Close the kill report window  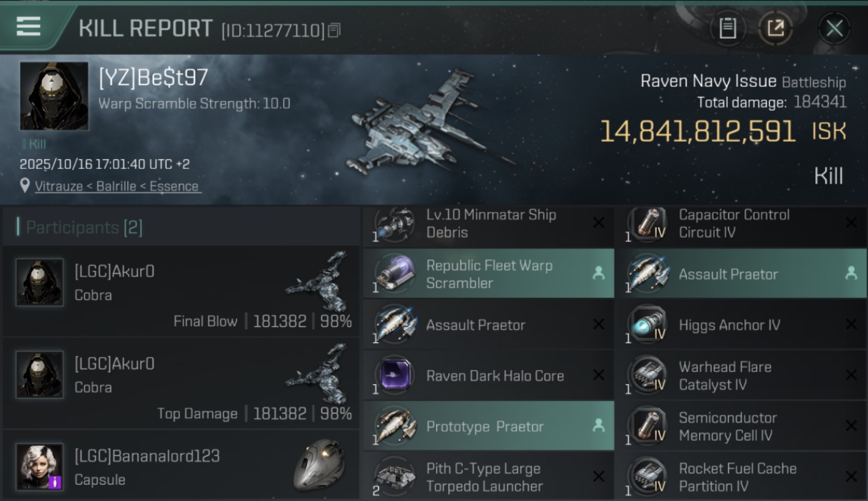pos(834,28)
